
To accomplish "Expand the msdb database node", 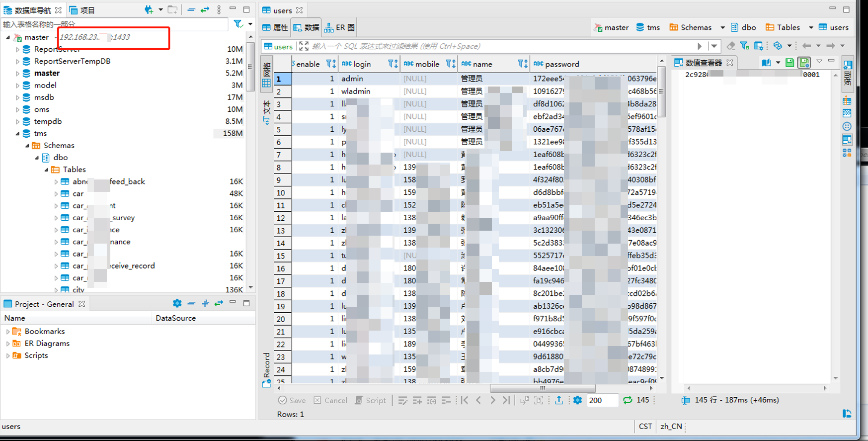I will point(17,97).
